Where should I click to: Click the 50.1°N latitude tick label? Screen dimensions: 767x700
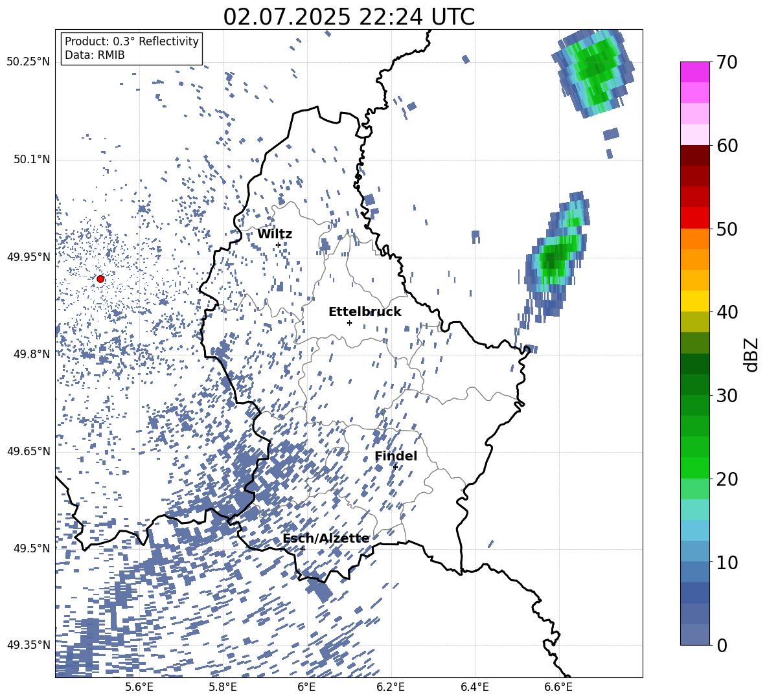(x=31, y=159)
